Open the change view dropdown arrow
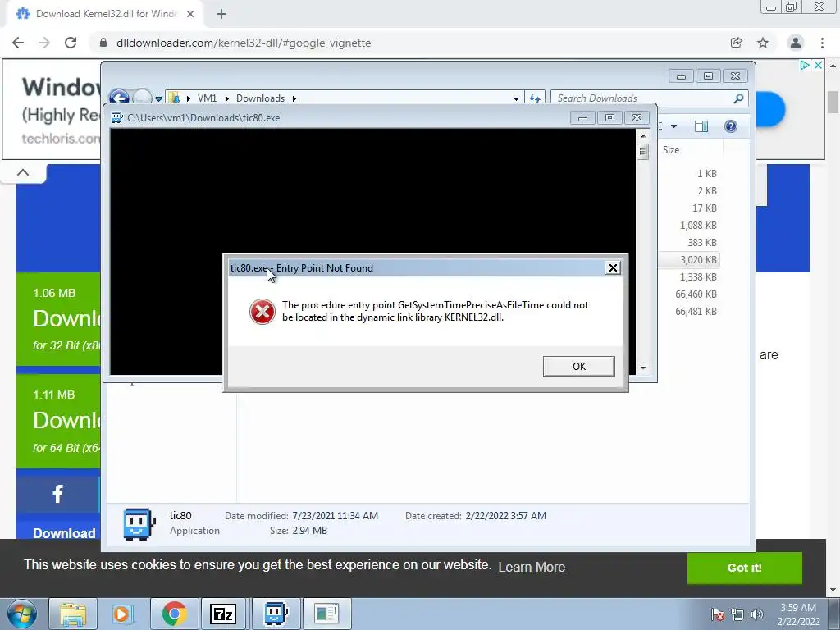This screenshot has width=840, height=630. point(674,126)
